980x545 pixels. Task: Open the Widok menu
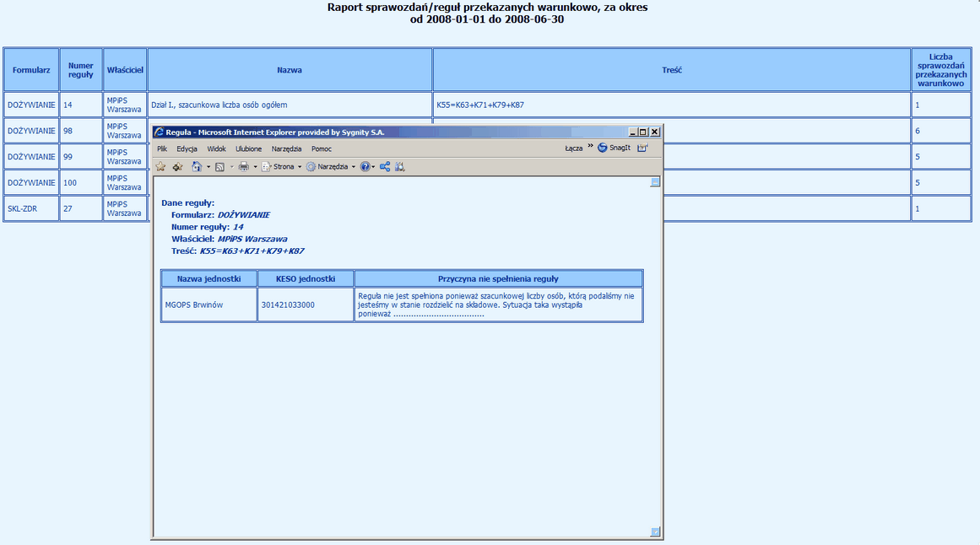(216, 148)
